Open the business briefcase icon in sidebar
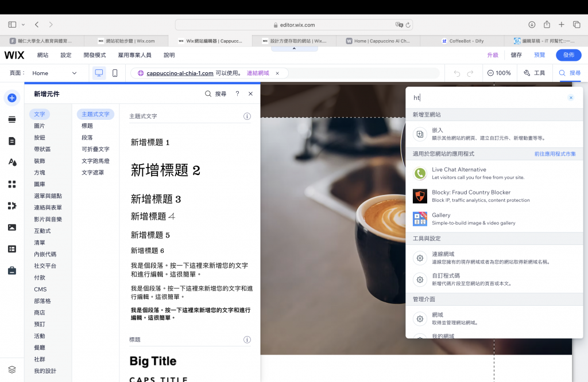 coord(12,270)
